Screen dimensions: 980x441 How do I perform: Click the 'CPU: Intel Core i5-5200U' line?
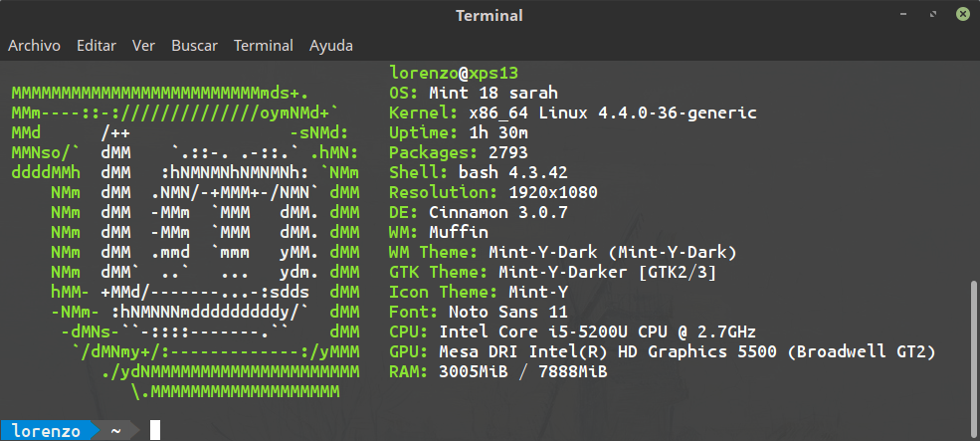click(x=572, y=332)
